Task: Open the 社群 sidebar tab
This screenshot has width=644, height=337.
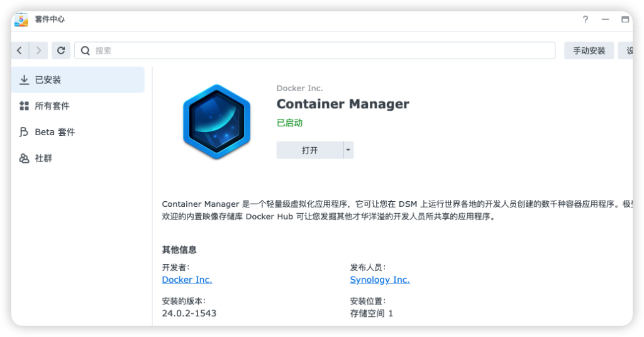Action: tap(78, 158)
